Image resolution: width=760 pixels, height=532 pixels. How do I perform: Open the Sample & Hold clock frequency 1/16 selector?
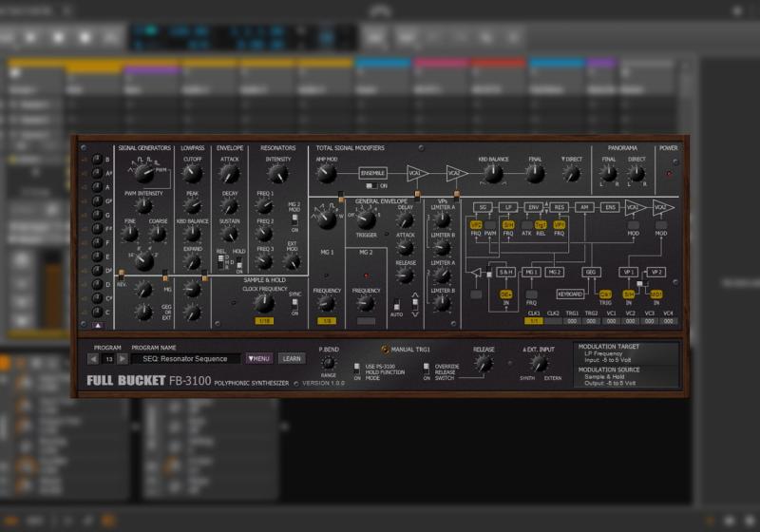(x=265, y=321)
